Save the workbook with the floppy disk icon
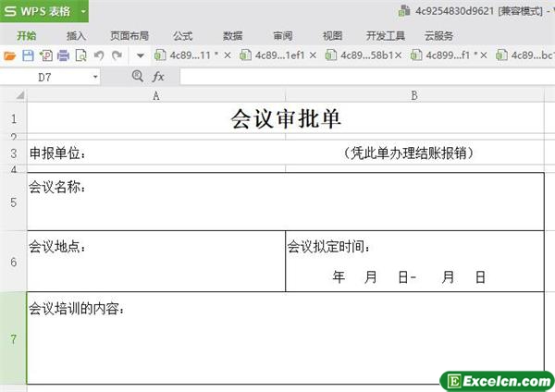 (28, 55)
